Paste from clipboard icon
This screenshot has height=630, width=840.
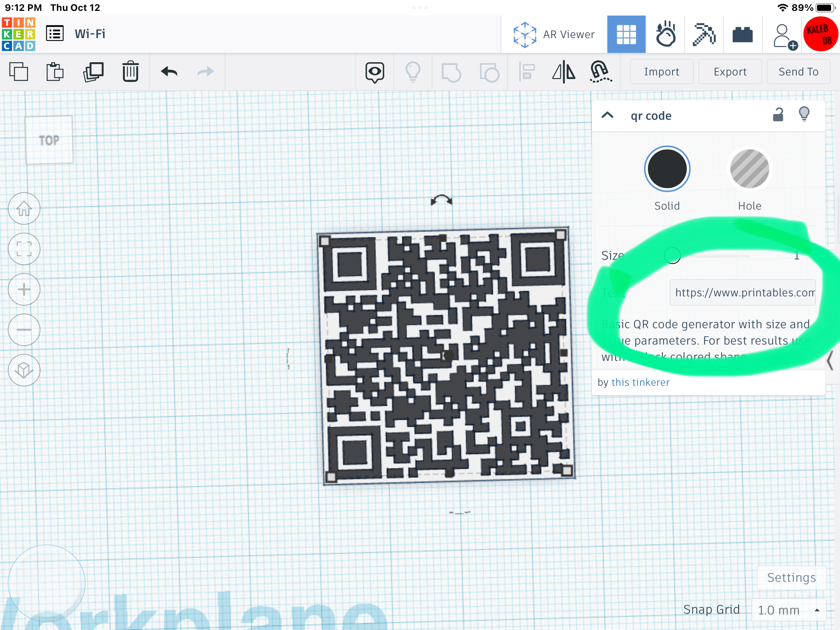55,72
